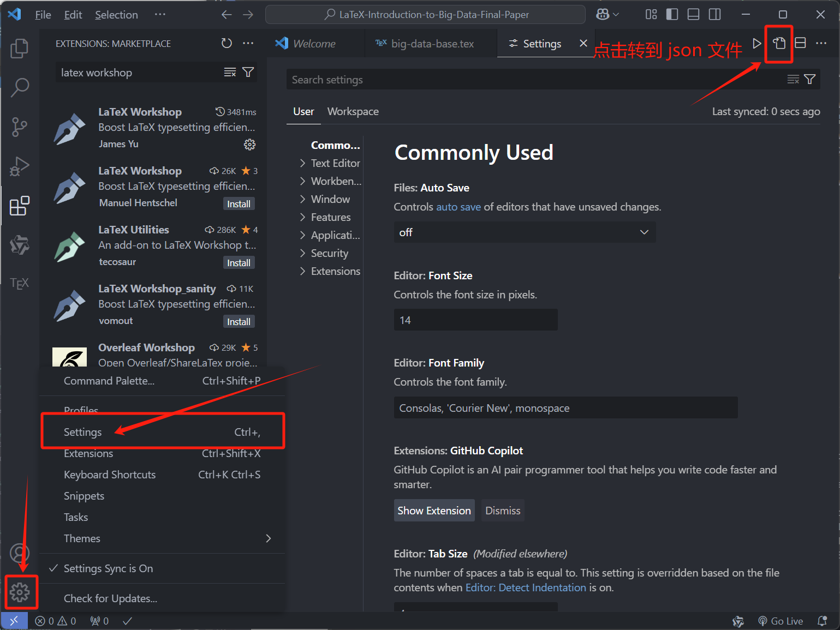Close the Settings tab
Viewport: 840px width, 630px height.
583,43
